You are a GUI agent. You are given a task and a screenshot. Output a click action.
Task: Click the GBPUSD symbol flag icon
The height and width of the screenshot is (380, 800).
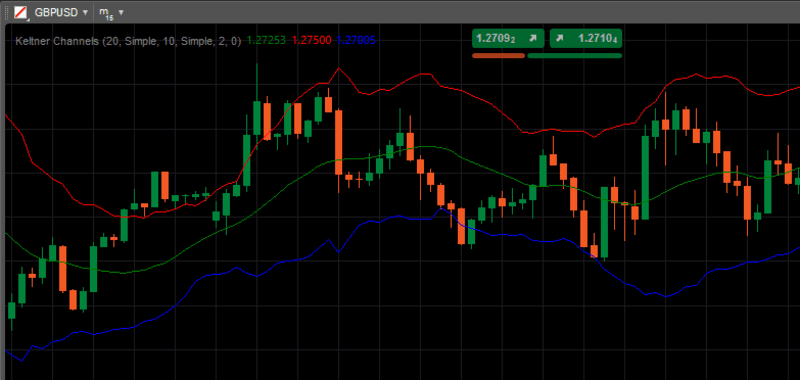20,12
